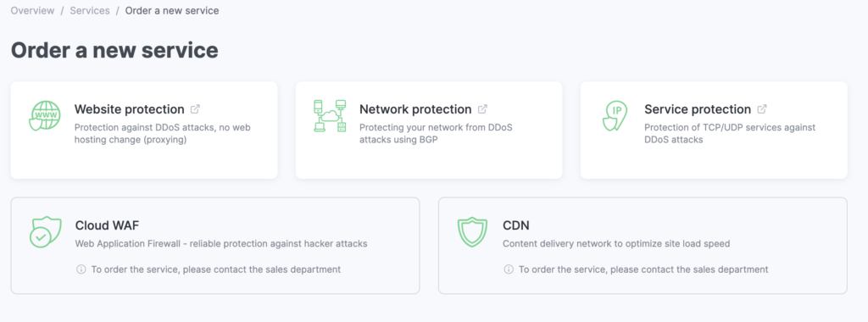
Task: Click Network protection BGP description text
Action: (437, 133)
